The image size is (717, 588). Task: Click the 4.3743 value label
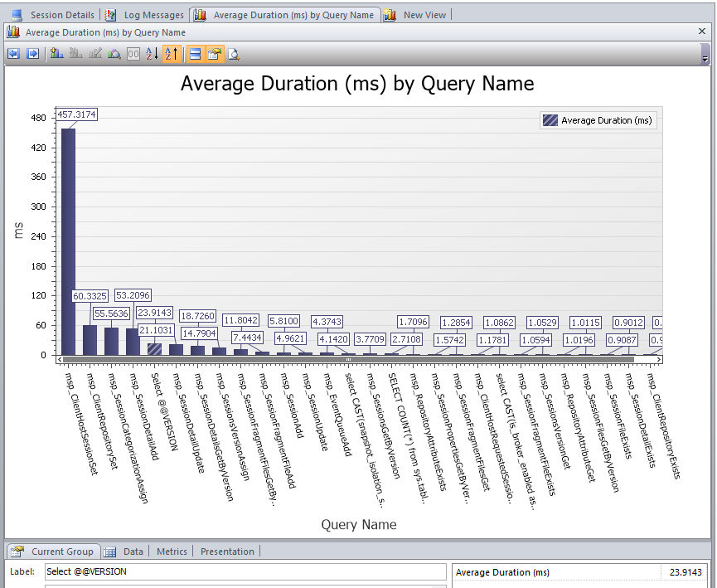coord(327,322)
